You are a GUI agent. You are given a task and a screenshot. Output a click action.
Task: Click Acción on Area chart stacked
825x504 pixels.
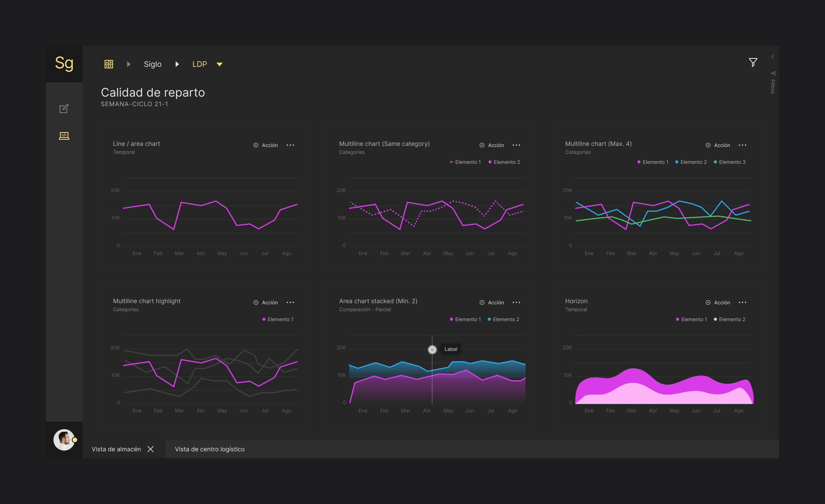point(492,302)
